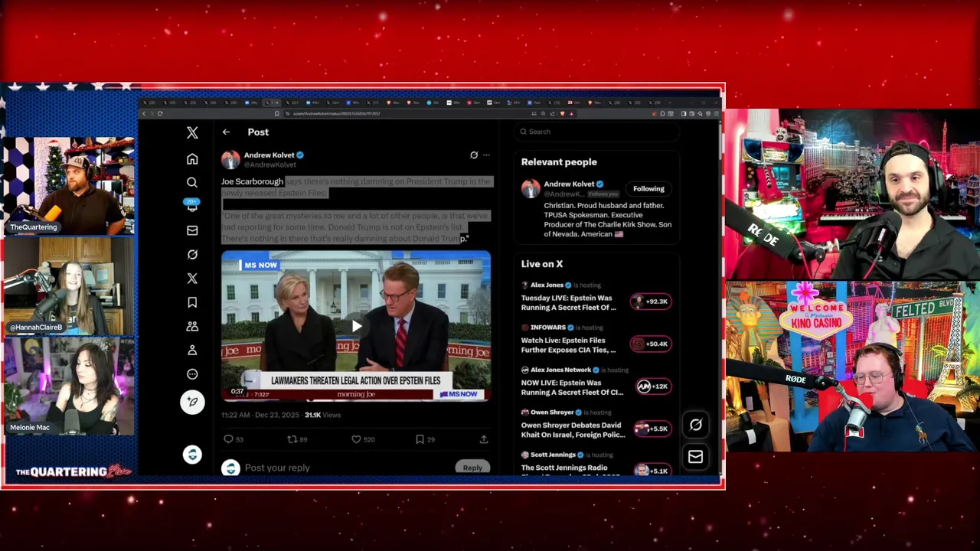Open Andrew Kolvet's author name on the post
Screen dimensions: 980x551
[269, 155]
